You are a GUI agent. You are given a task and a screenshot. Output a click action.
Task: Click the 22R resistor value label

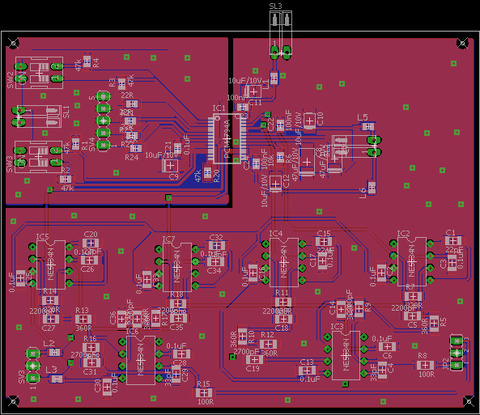pos(127,96)
